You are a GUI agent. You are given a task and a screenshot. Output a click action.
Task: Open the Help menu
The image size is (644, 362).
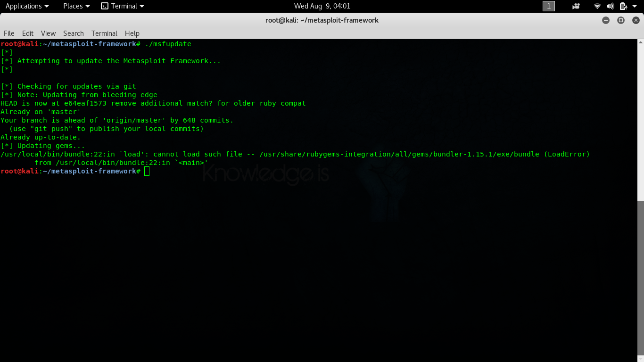132,33
